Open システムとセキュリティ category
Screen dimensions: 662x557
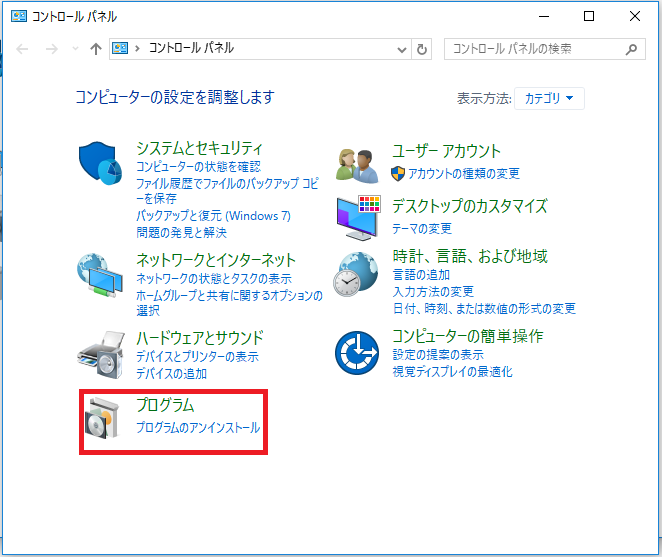tap(199, 148)
